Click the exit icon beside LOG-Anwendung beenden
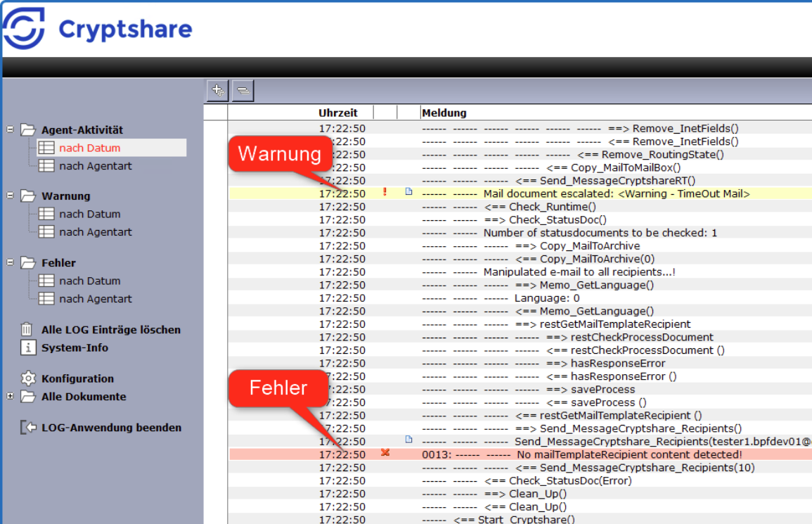 click(x=29, y=428)
